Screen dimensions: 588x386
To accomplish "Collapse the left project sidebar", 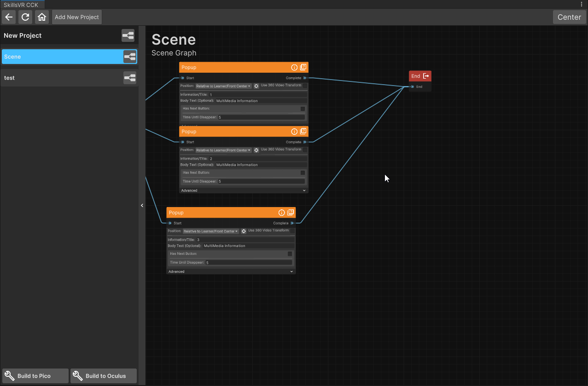I will click(142, 206).
